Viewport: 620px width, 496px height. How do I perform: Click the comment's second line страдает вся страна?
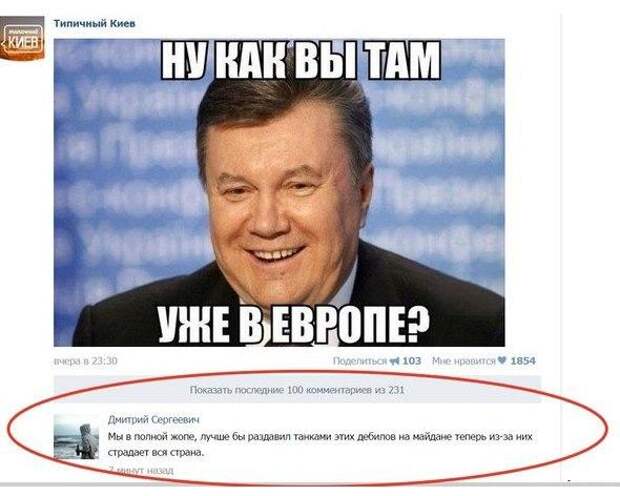(x=156, y=452)
